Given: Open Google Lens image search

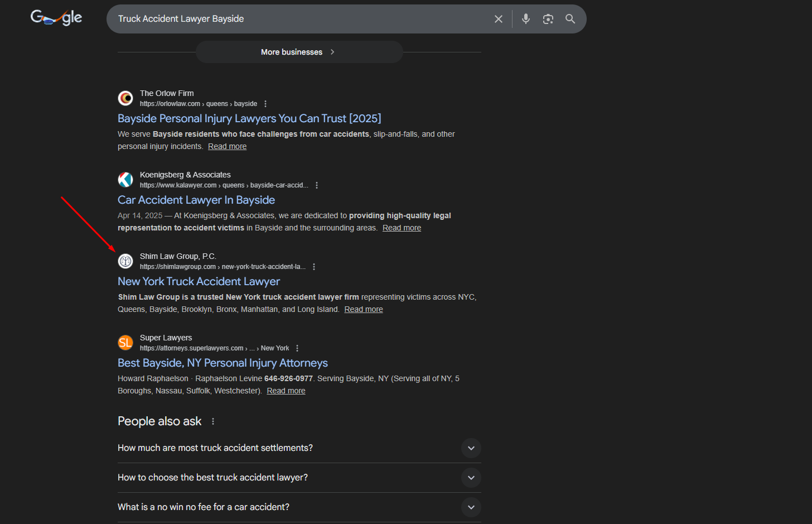Looking at the screenshot, I should click(548, 19).
